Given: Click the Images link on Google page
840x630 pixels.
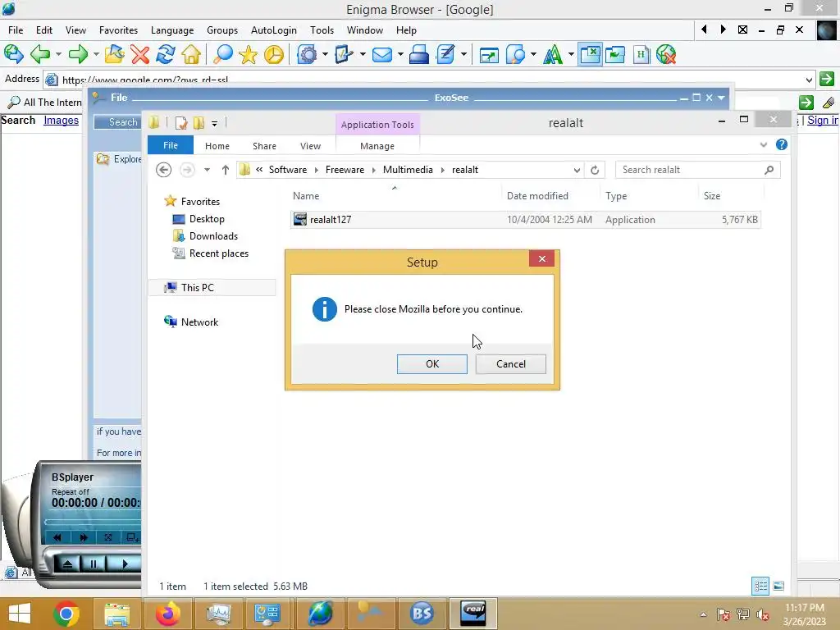Looking at the screenshot, I should point(61,120).
